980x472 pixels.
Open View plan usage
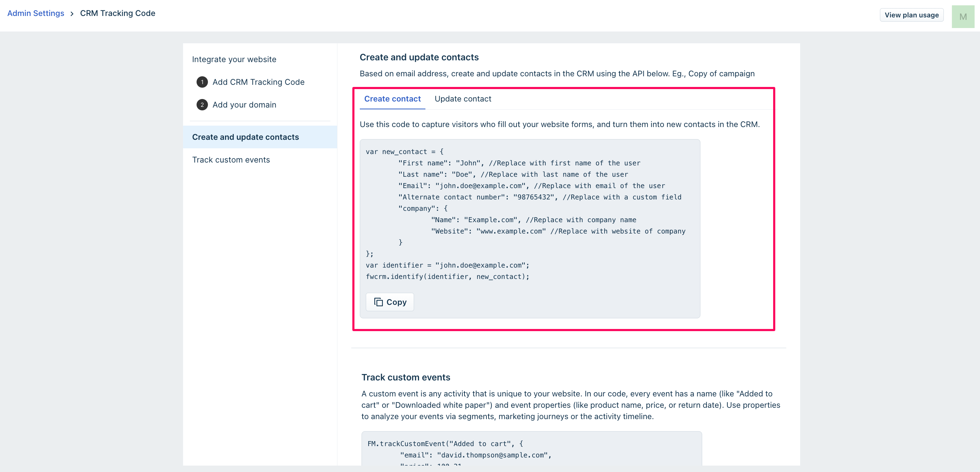click(912, 15)
